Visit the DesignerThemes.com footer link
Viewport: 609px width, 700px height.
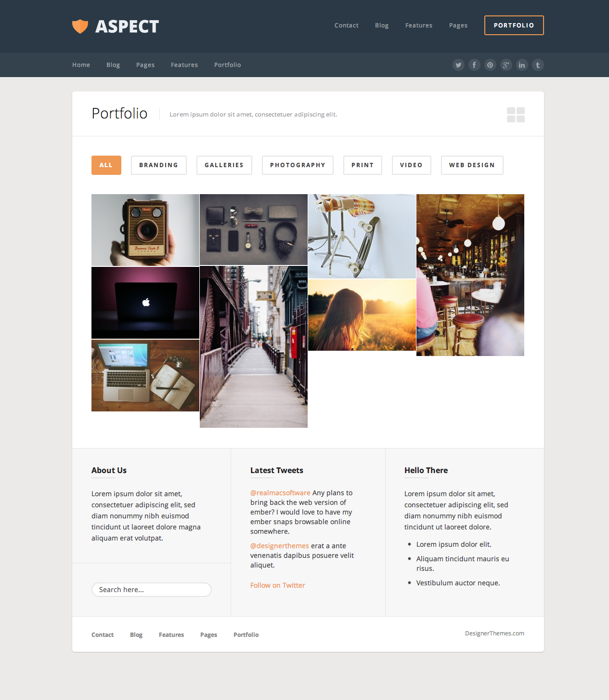click(494, 633)
